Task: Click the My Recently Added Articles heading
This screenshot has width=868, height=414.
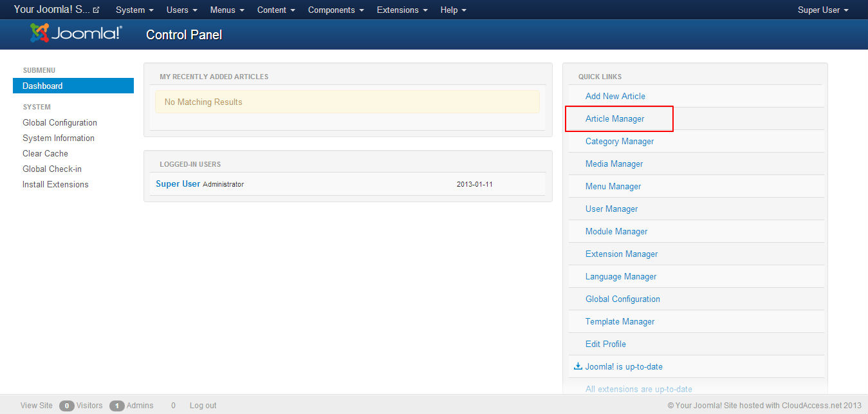Action: click(x=214, y=77)
